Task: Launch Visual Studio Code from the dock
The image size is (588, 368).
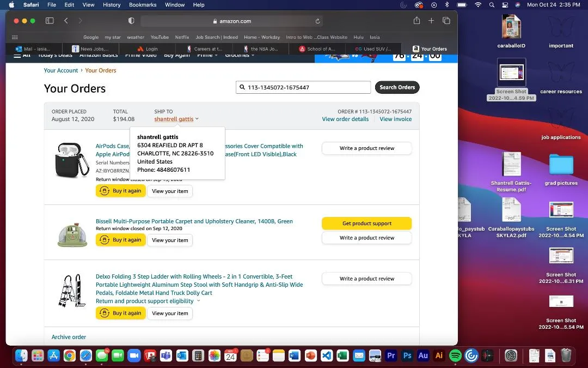Action: coord(327,355)
